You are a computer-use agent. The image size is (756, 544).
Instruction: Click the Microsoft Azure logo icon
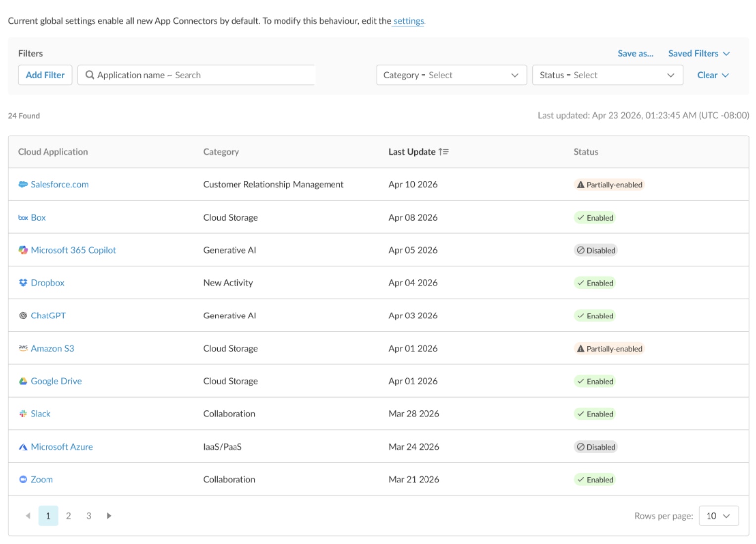[23, 447]
